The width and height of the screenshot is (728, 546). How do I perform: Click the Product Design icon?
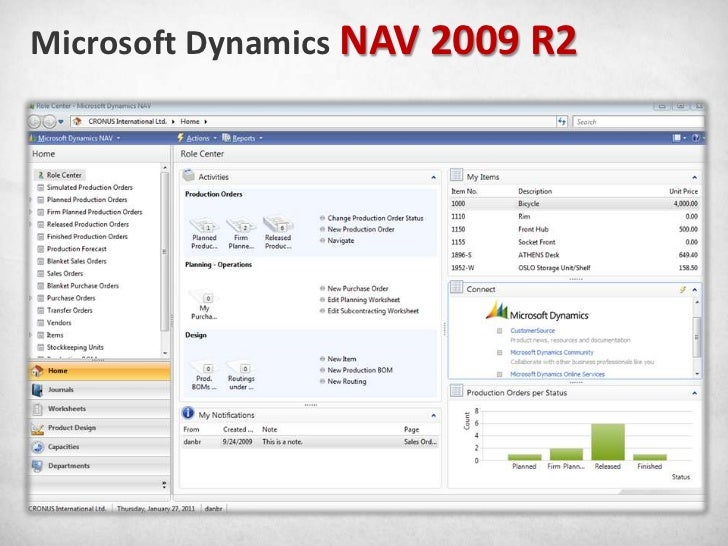(37, 428)
